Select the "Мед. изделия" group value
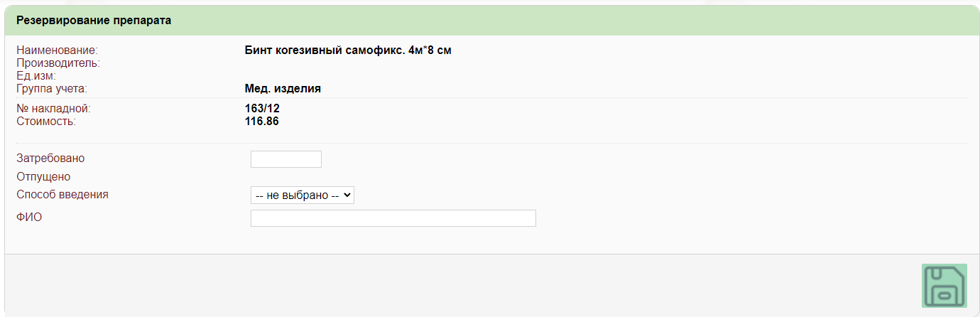 283,89
